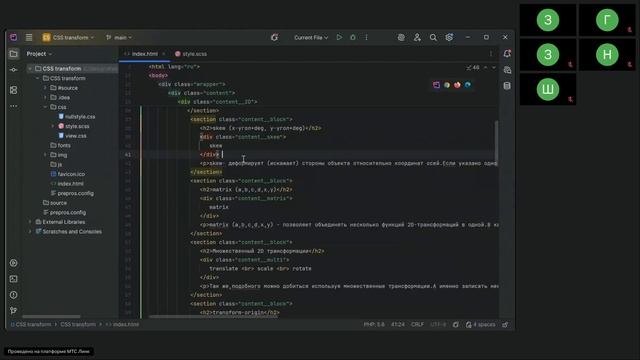The width and height of the screenshot is (640, 360).
Task: Open IDE settings gear icon
Action: tap(449, 37)
